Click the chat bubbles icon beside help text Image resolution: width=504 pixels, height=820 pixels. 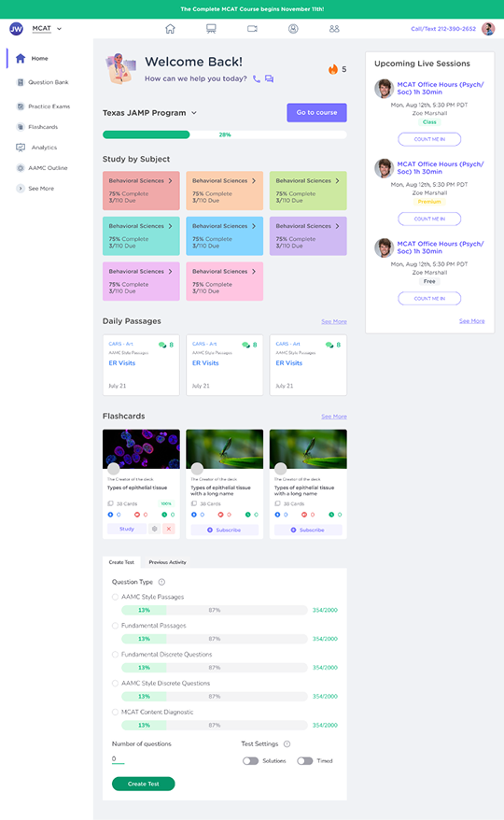(x=269, y=79)
